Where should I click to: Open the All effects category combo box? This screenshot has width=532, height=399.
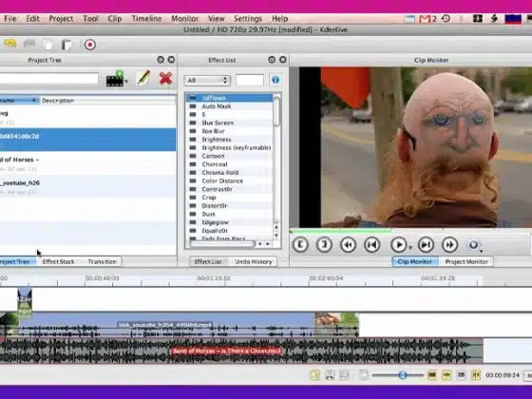point(207,80)
